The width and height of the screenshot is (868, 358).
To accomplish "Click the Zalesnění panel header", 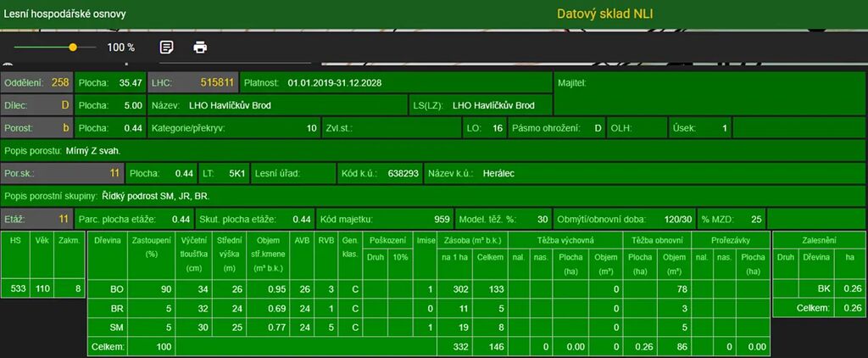I will [x=817, y=241].
